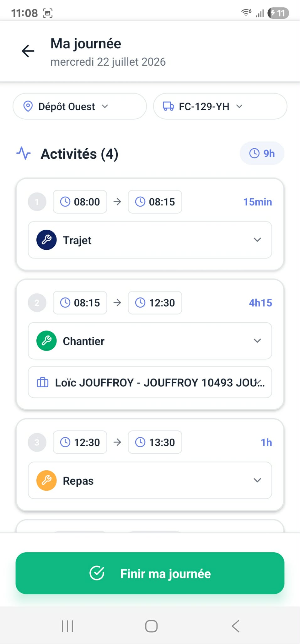Tap the back arrow beside Ma journée
Screen dimensions: 300x644
pyautogui.click(x=28, y=51)
